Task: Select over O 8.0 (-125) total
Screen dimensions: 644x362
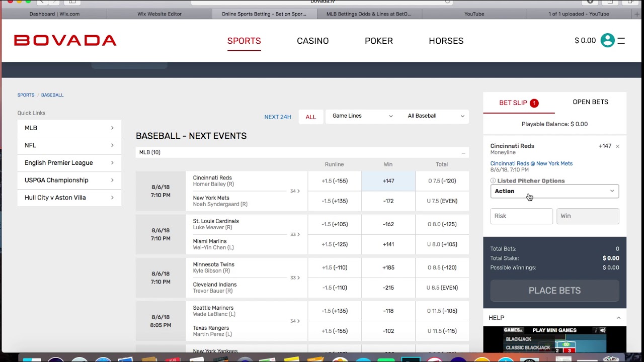Action: click(x=442, y=224)
